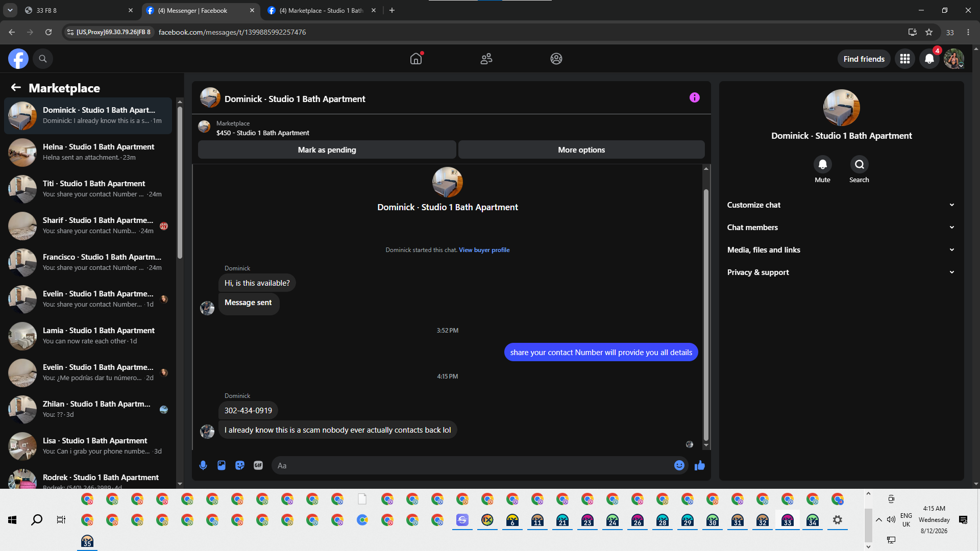The height and width of the screenshot is (551, 980).
Task: Open the Facebook apps menu grid
Action: [x=905, y=59]
